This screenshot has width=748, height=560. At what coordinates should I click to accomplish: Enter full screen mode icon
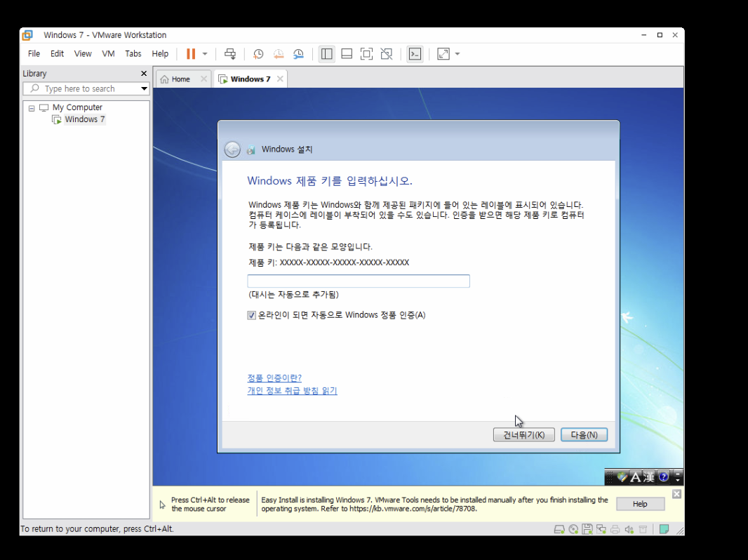pyautogui.click(x=366, y=54)
